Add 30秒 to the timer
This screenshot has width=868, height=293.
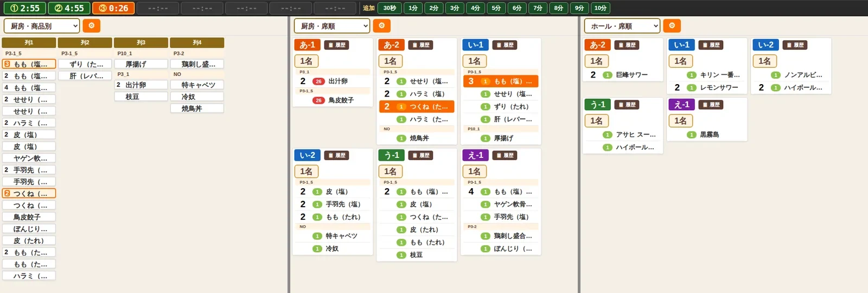click(390, 8)
